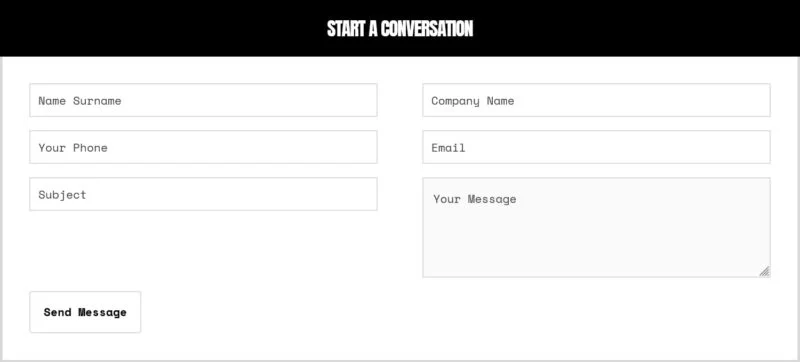Click the 'Your Phone' placeholder label
The height and width of the screenshot is (362, 800).
72,147
